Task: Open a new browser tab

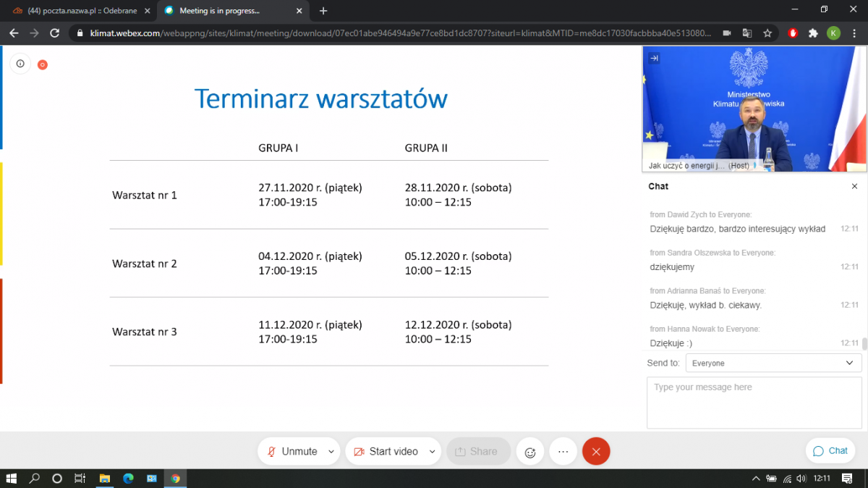Action: pyautogui.click(x=323, y=11)
